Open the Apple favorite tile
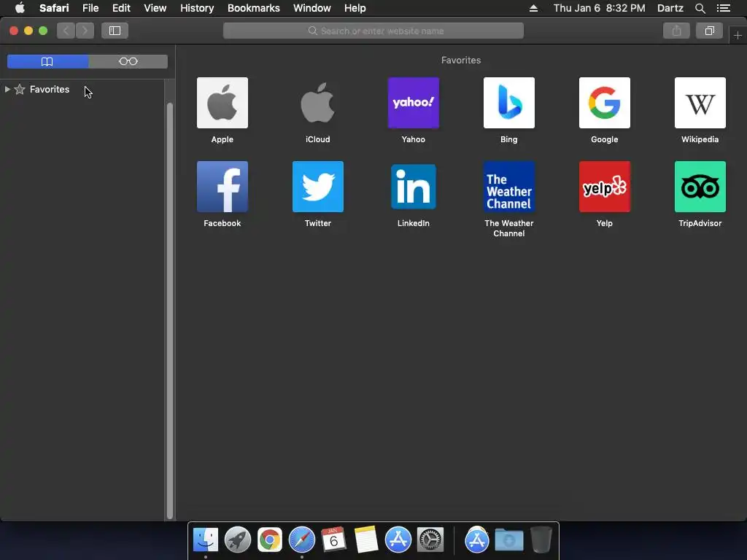The height and width of the screenshot is (560, 747). click(222, 103)
